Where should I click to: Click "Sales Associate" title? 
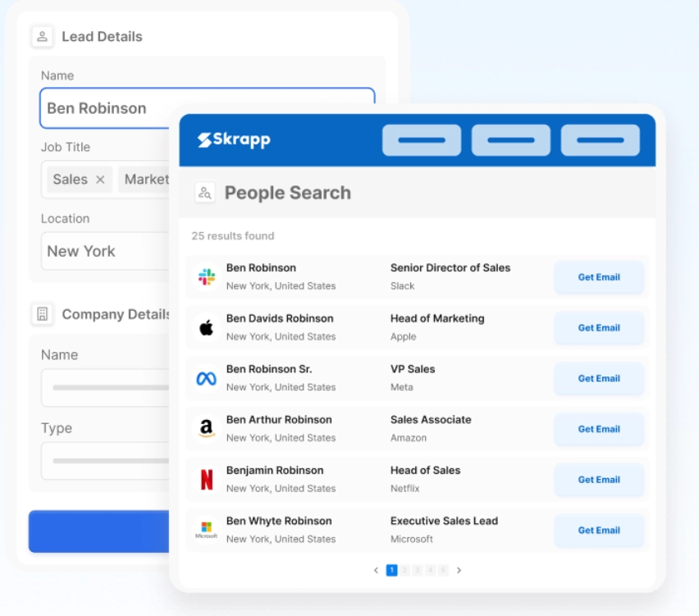tap(431, 420)
